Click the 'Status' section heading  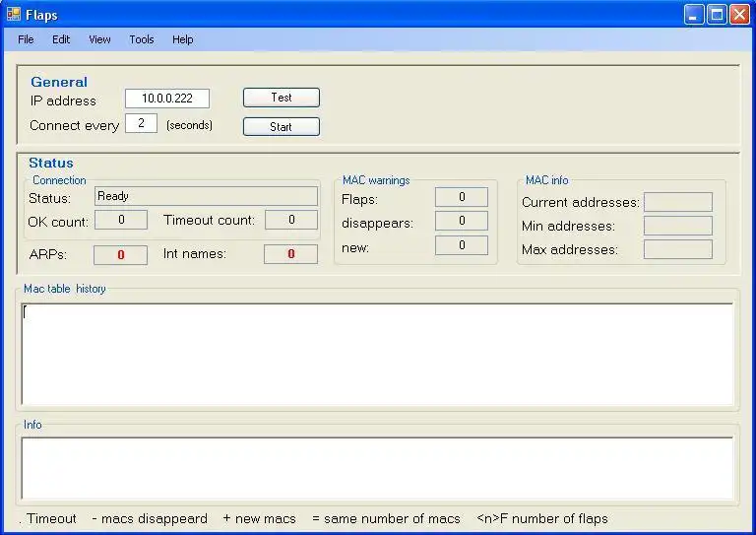tap(51, 163)
